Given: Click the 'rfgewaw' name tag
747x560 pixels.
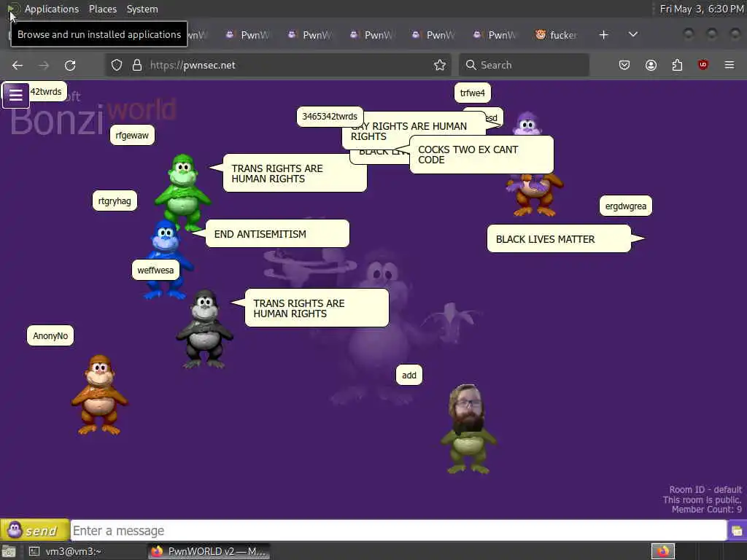Looking at the screenshot, I should 132,135.
